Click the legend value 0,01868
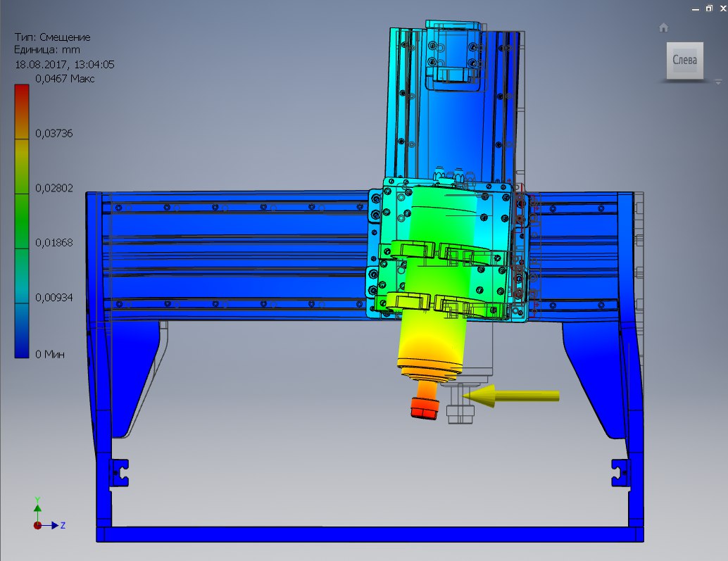Image resolution: width=728 pixels, height=561 pixels. (x=54, y=243)
